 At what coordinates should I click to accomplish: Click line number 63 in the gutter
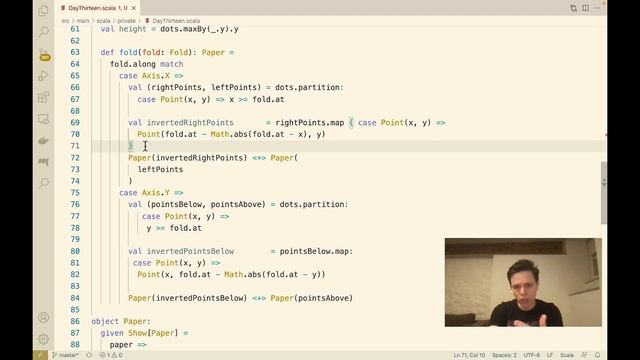[x=75, y=52]
